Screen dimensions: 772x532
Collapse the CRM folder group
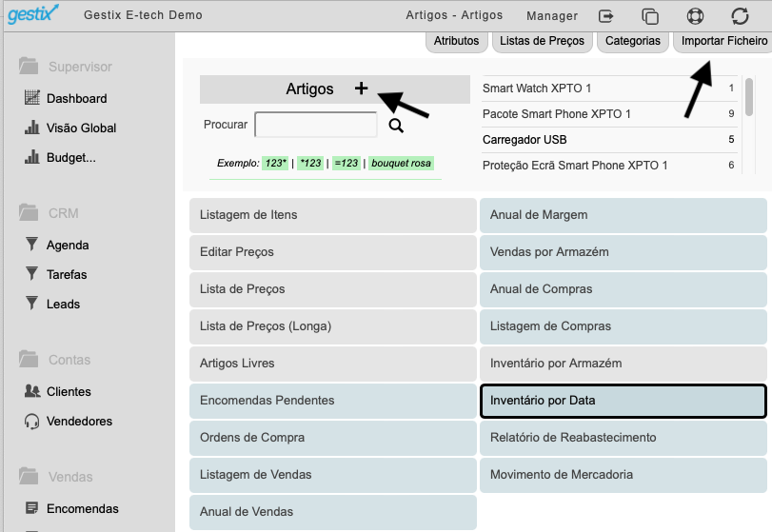tap(29, 212)
